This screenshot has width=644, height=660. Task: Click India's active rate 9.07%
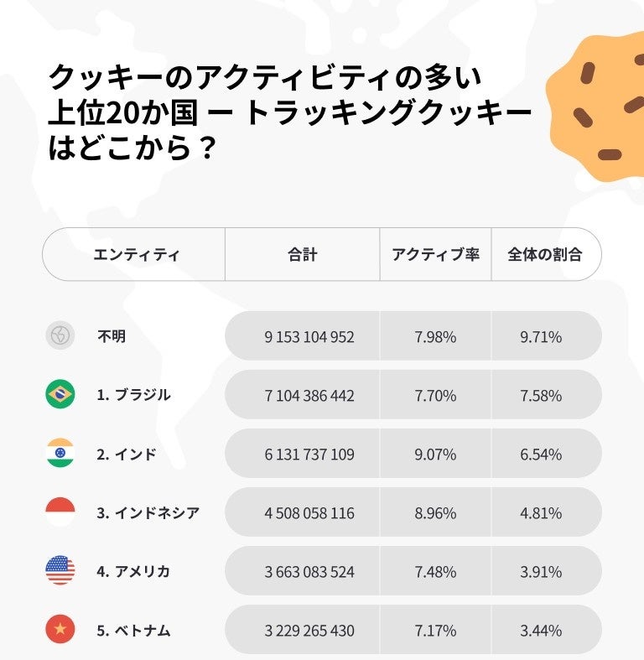435,454
